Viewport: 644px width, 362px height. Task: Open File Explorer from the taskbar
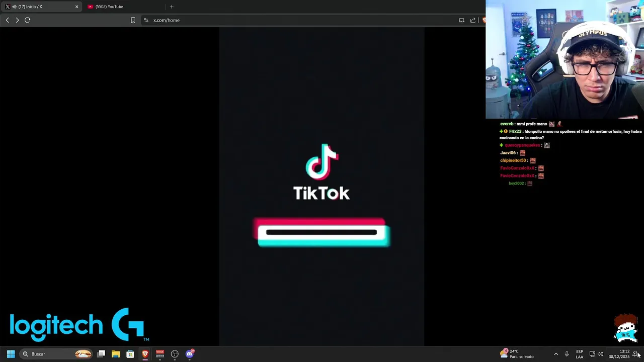116,354
